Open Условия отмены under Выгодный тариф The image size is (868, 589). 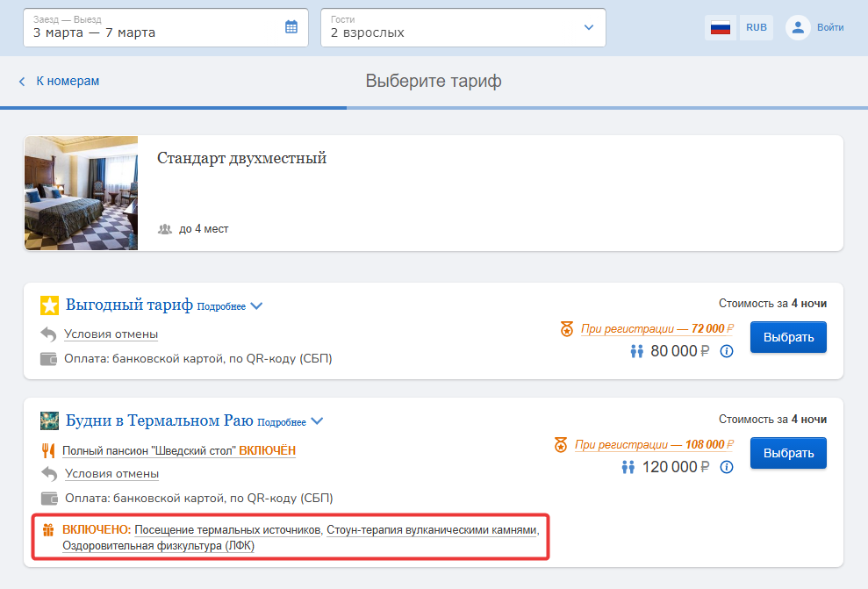111,334
